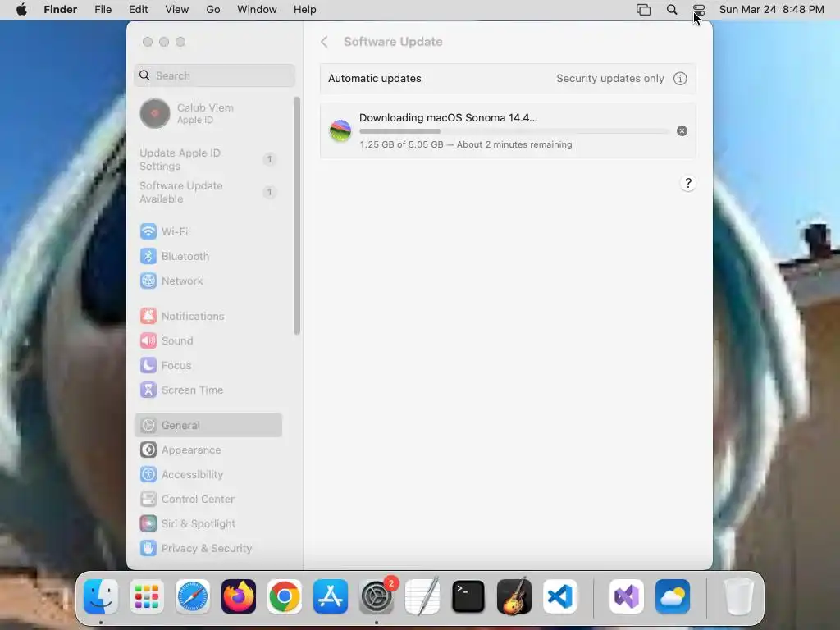Open App Store from the Dock

pos(331,596)
